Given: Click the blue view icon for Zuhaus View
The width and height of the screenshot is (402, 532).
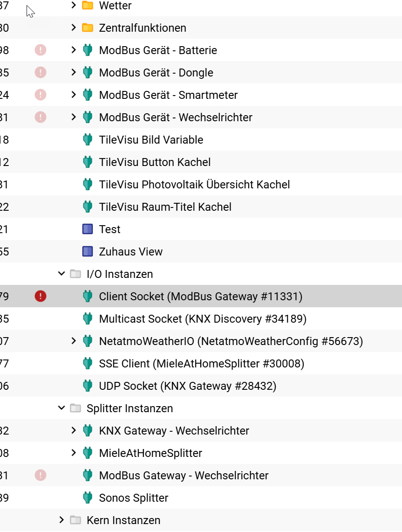Looking at the screenshot, I should tap(88, 251).
